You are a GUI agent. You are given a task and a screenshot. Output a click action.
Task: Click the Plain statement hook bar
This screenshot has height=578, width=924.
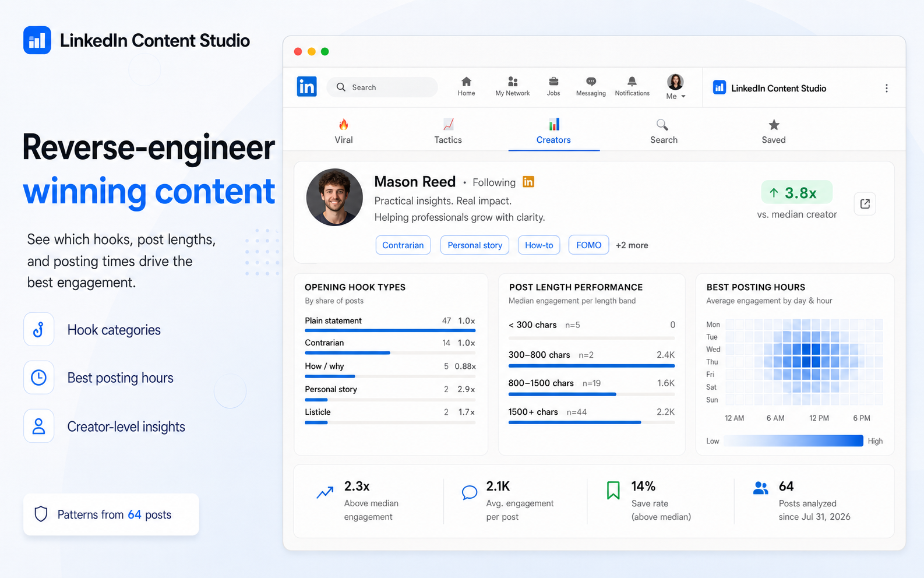tap(390, 330)
